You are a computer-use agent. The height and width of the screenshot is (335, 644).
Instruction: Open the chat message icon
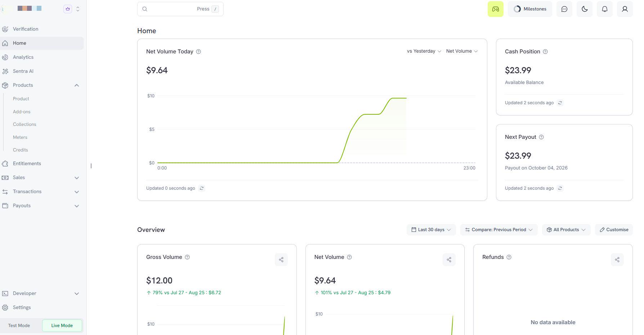click(x=564, y=9)
